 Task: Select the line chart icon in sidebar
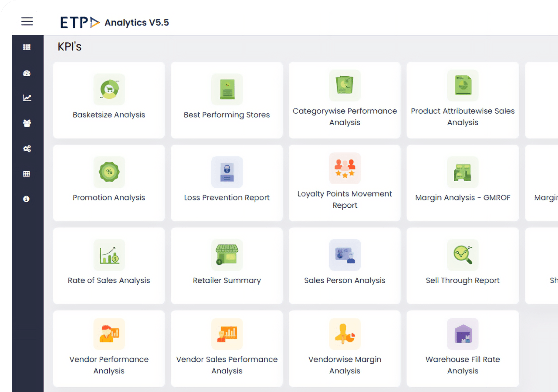click(27, 98)
